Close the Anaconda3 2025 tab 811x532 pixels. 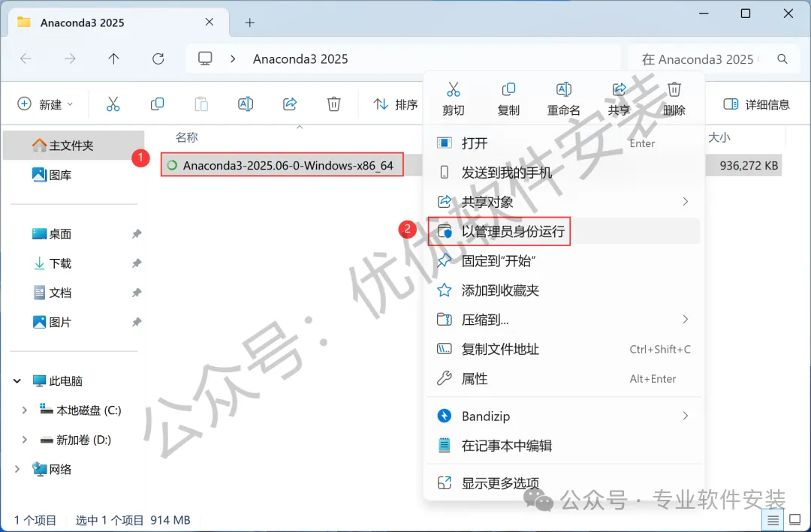coord(209,22)
